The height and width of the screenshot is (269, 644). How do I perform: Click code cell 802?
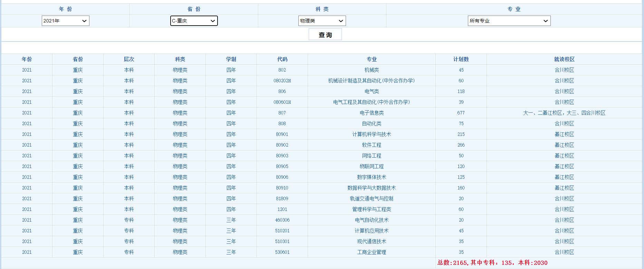[x=282, y=70]
